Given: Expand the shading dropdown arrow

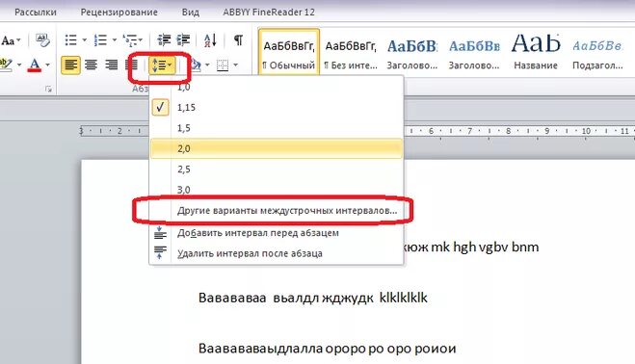Looking at the screenshot, I should click(x=207, y=65).
